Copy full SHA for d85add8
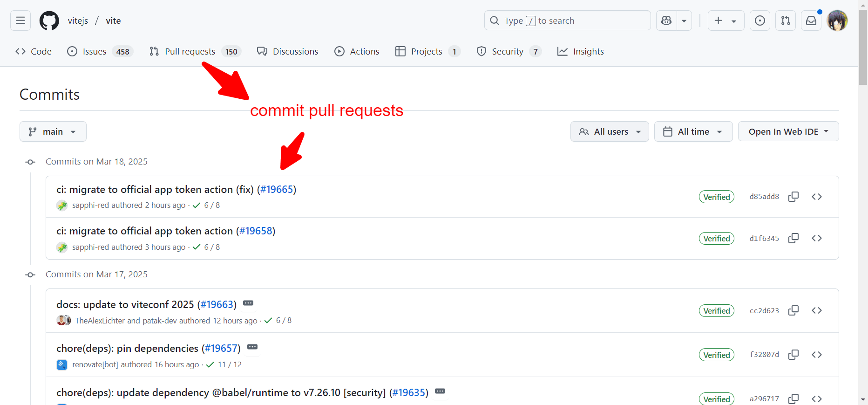868x405 pixels. click(x=793, y=196)
